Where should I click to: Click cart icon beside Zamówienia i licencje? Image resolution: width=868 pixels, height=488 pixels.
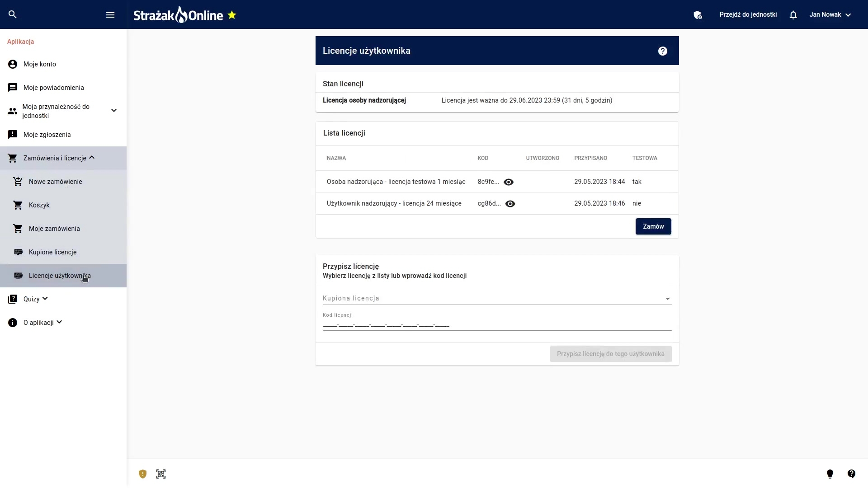[13, 158]
